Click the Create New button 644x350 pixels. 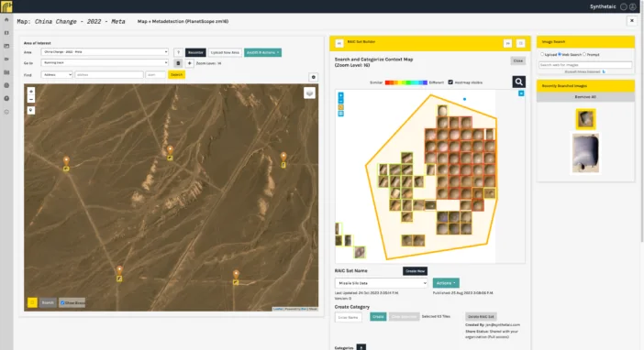pyautogui.click(x=415, y=271)
